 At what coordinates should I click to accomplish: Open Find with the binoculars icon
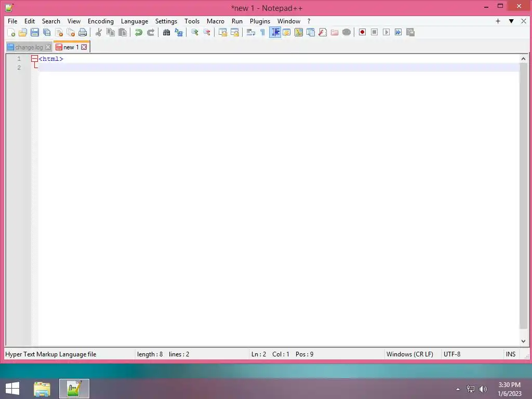click(x=167, y=32)
